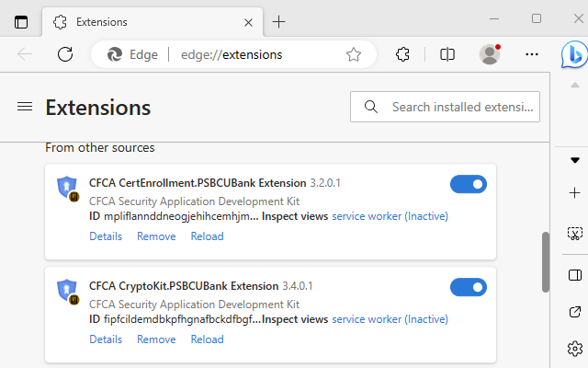Expand the Extensions hamburger navigation menu

[25, 107]
